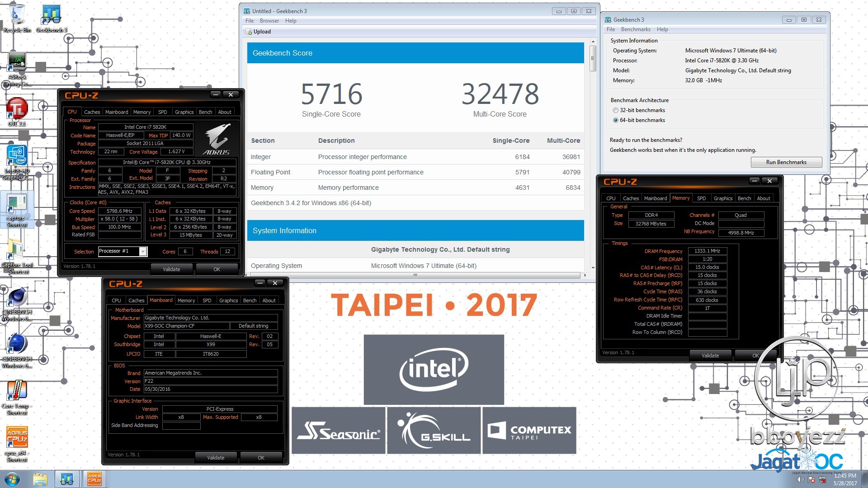Click Validate in CPU-Z CPU window
The image size is (868, 488).
171,269
